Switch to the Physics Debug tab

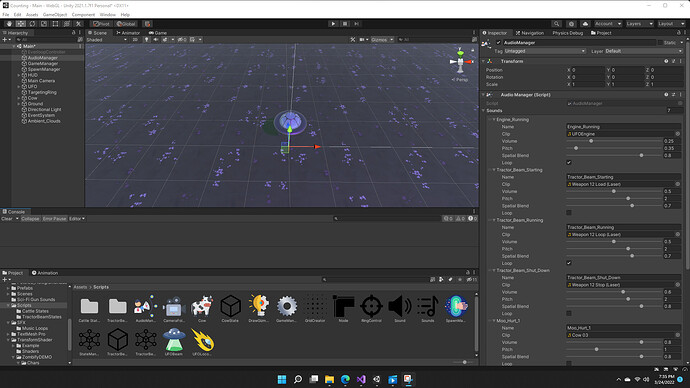(567, 33)
